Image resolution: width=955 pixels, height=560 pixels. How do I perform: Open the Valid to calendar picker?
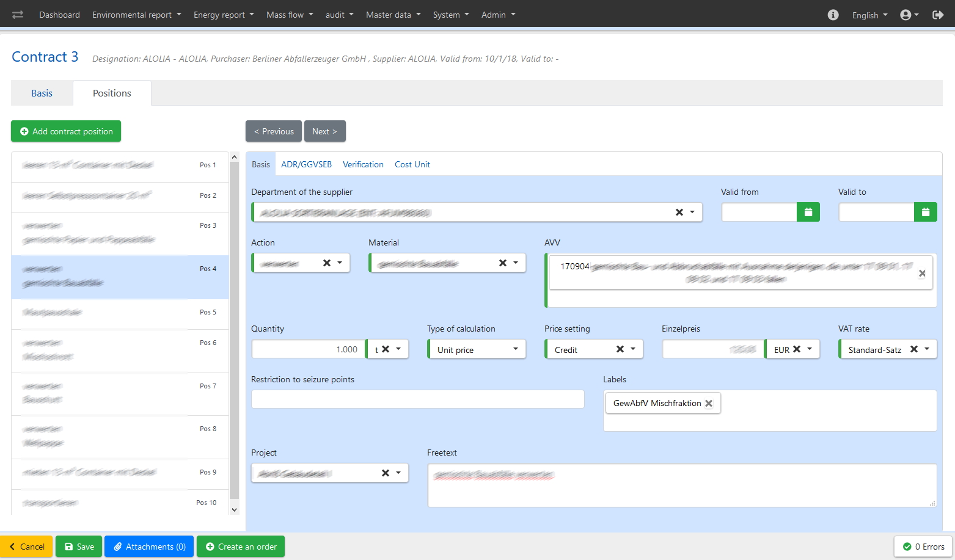925,212
